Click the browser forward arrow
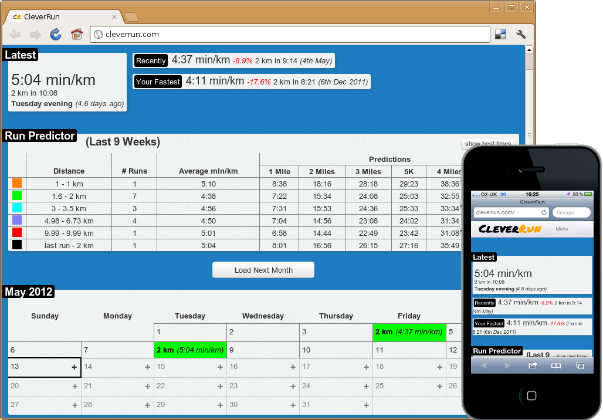This screenshot has height=420, width=603. coord(35,35)
